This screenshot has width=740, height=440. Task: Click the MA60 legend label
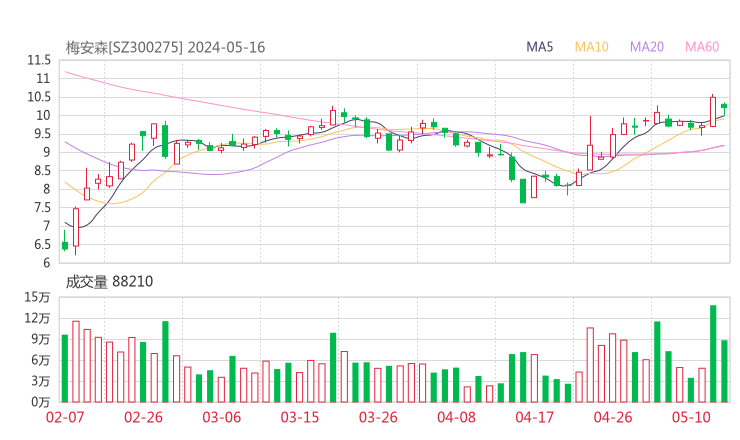tap(702, 47)
